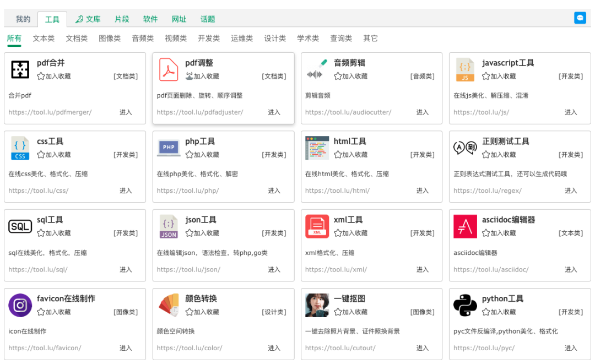
Task: Toggle 加入收藏 star for 音频剪辑
Action: coord(338,76)
